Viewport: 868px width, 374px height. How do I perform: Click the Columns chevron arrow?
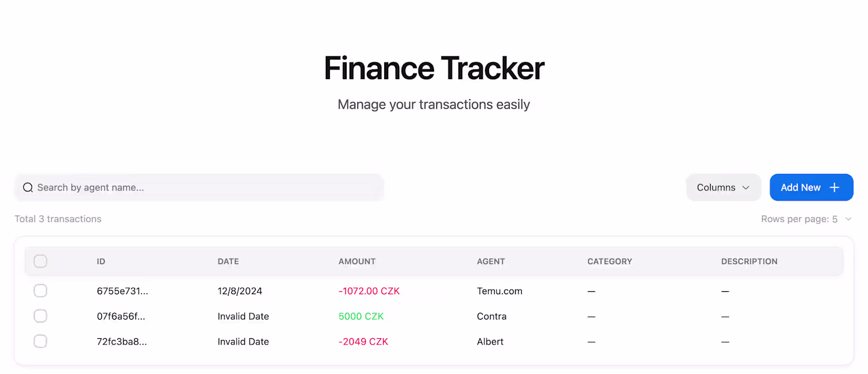pyautogui.click(x=746, y=187)
